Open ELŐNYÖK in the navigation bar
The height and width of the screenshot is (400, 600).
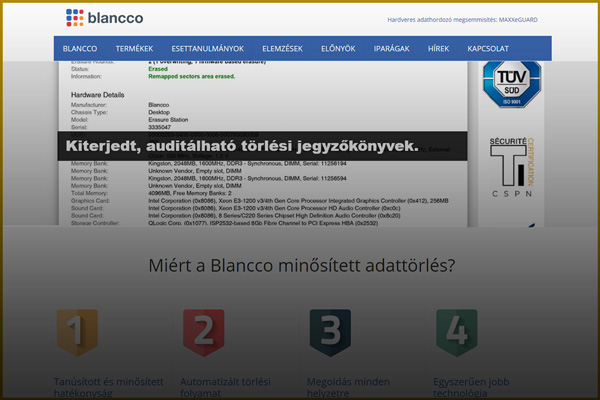click(x=338, y=49)
